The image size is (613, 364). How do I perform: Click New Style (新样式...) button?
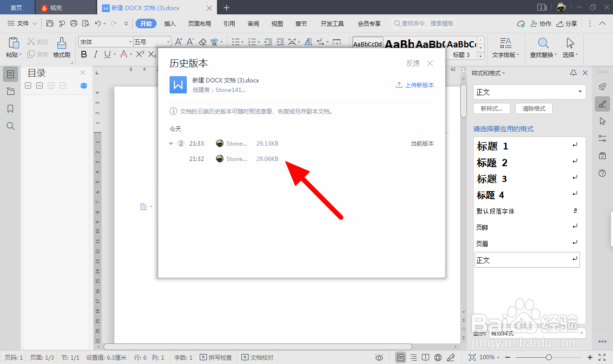tap(491, 109)
